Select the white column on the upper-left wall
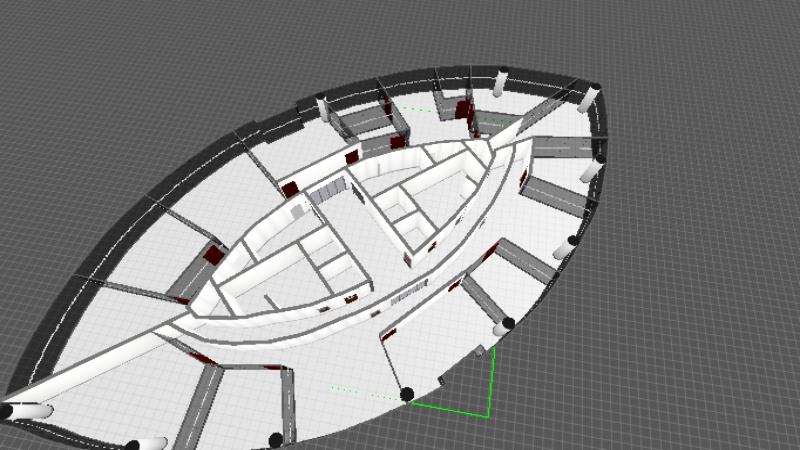Image resolution: width=800 pixels, height=450 pixels. (323, 108)
